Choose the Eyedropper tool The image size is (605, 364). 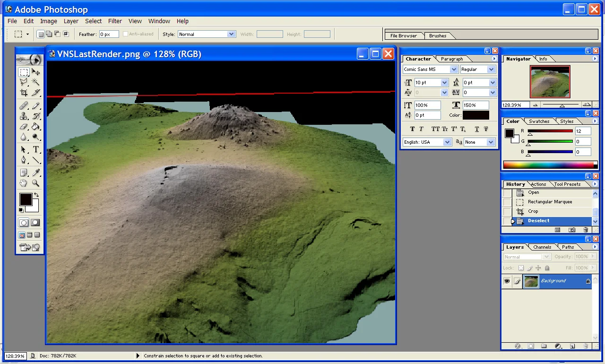click(x=36, y=173)
